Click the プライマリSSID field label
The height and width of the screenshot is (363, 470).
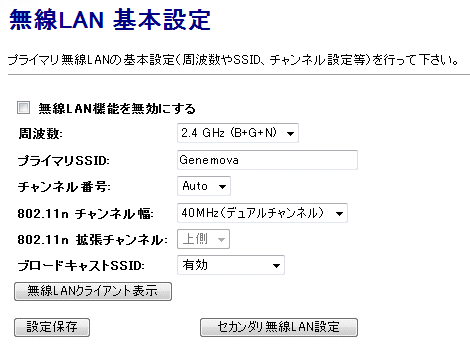coord(64,161)
